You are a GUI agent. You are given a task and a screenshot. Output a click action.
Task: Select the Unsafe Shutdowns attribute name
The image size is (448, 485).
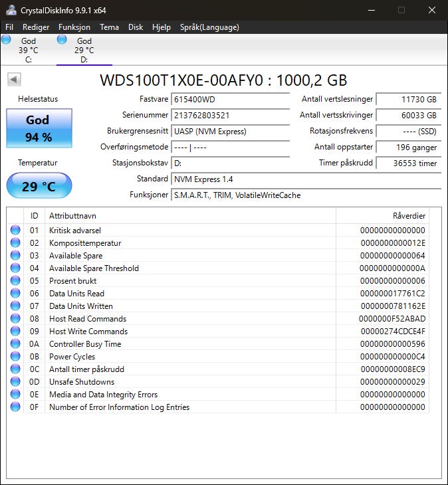coord(82,382)
